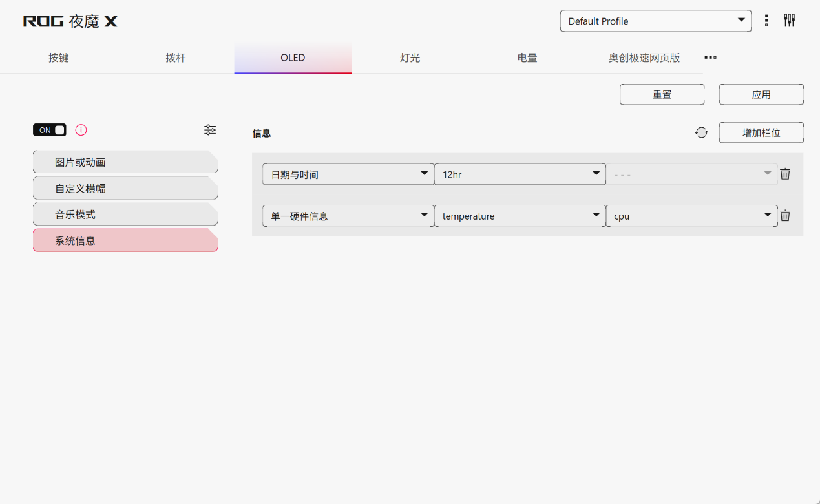820x504 pixels.
Task: Expand the temperature dropdown
Action: pyautogui.click(x=520, y=216)
